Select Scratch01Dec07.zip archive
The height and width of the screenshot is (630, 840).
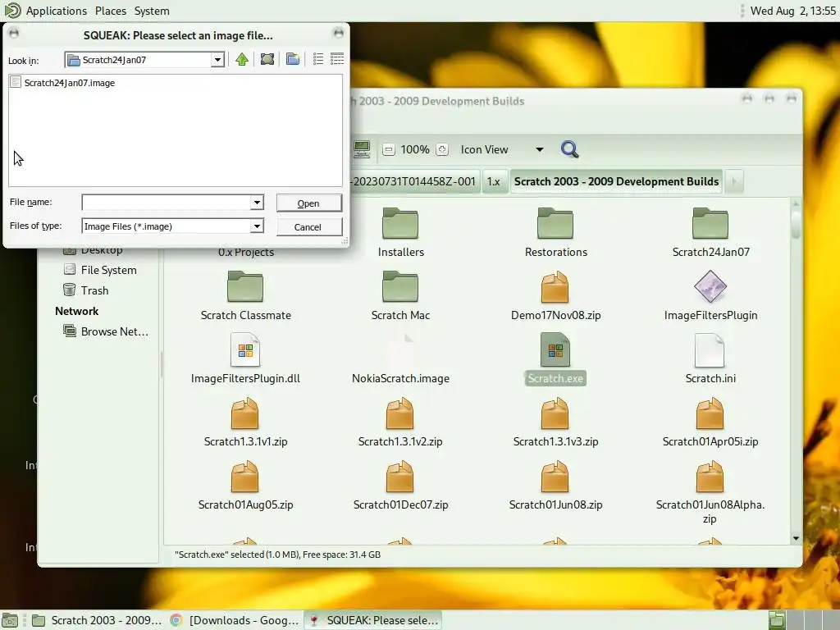coord(400,486)
